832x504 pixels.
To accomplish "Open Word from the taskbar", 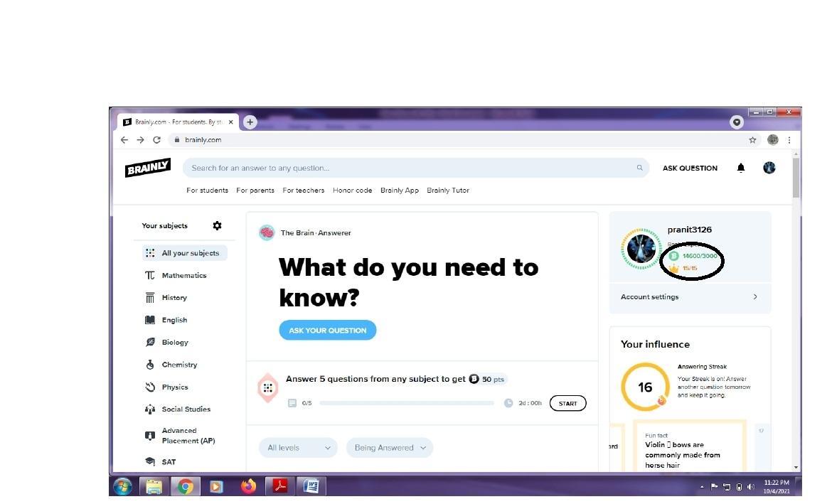I will (x=311, y=486).
